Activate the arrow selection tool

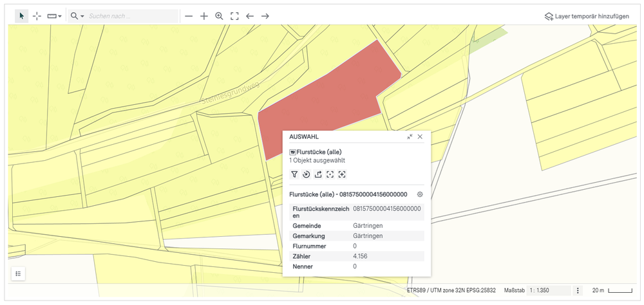coord(22,16)
